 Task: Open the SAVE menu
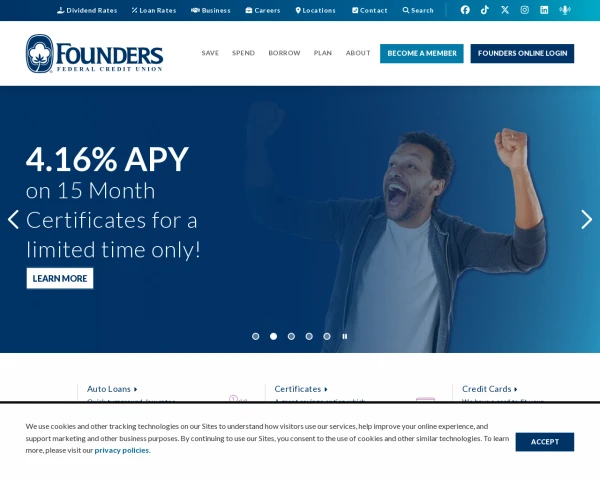(210, 53)
